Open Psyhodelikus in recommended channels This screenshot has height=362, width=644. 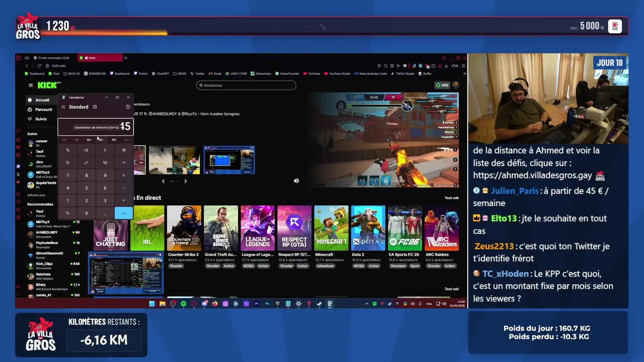[x=53, y=244]
